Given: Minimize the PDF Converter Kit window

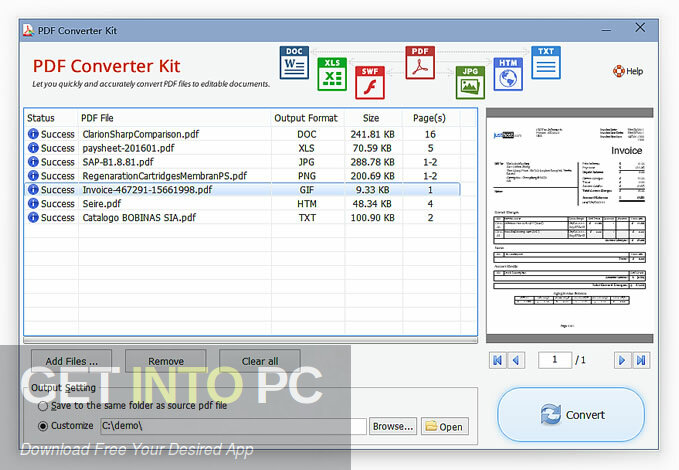Looking at the screenshot, I should [x=606, y=30].
